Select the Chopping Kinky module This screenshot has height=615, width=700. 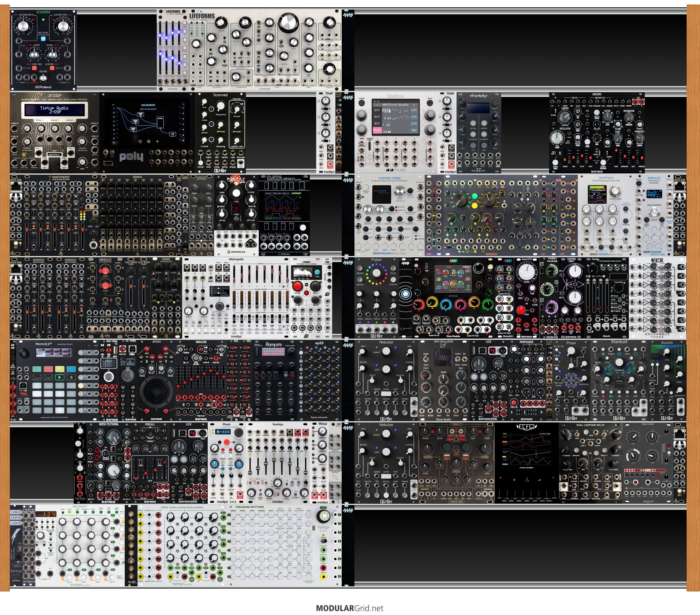pyautogui.click(x=571, y=298)
